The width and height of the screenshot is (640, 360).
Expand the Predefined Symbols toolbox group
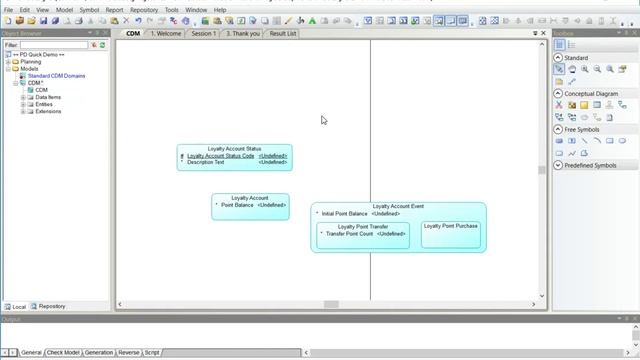[558, 165]
